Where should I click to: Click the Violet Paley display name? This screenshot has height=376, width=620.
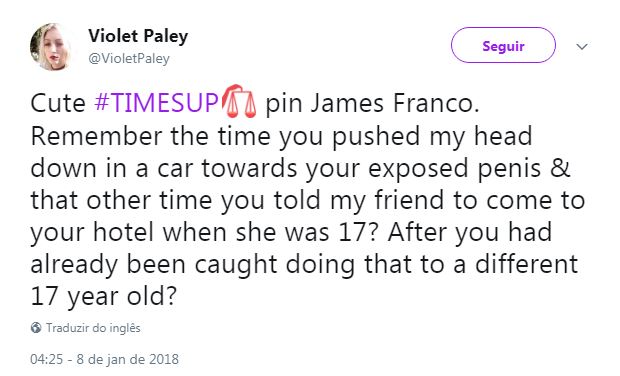pyautogui.click(x=138, y=36)
